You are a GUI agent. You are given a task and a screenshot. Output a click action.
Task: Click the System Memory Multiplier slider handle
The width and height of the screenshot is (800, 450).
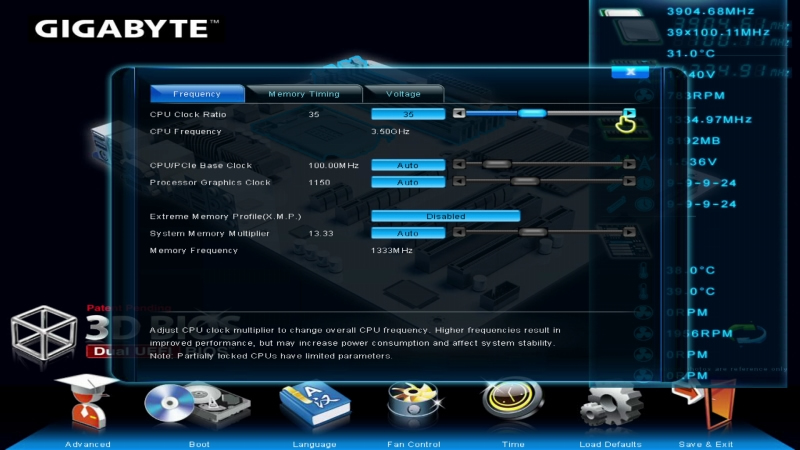(x=532, y=232)
